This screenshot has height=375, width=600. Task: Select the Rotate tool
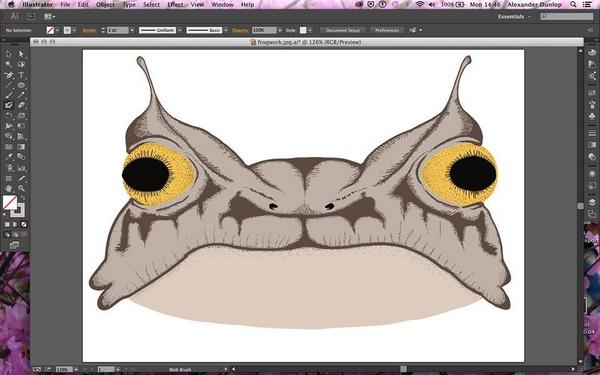point(8,116)
